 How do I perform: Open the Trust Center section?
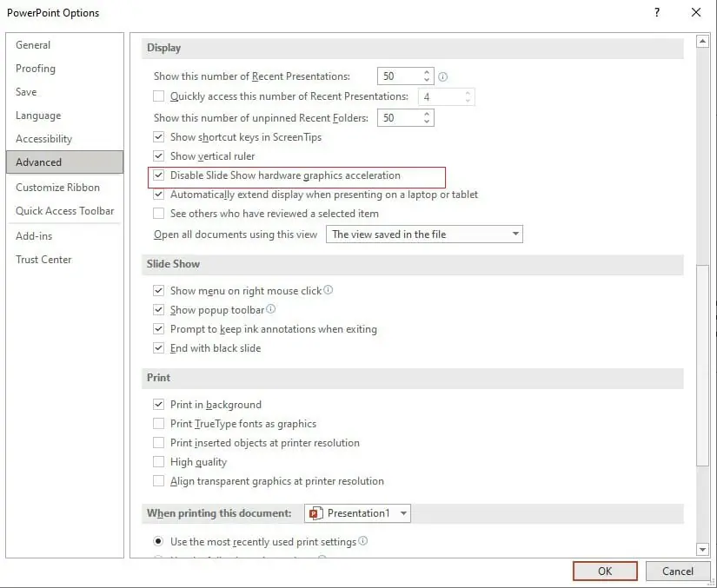[x=43, y=259]
